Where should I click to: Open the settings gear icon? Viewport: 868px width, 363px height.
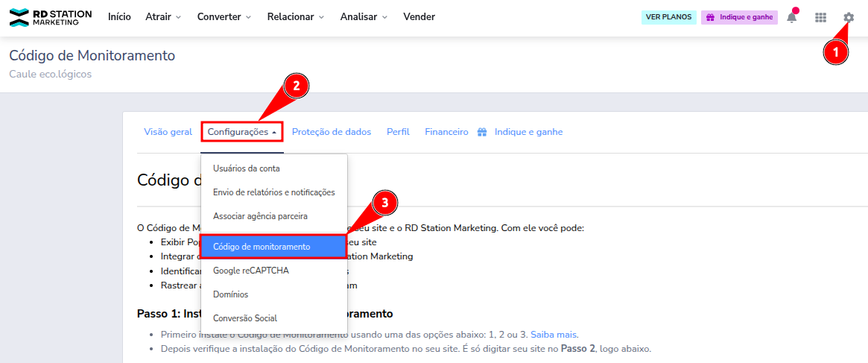[849, 17]
